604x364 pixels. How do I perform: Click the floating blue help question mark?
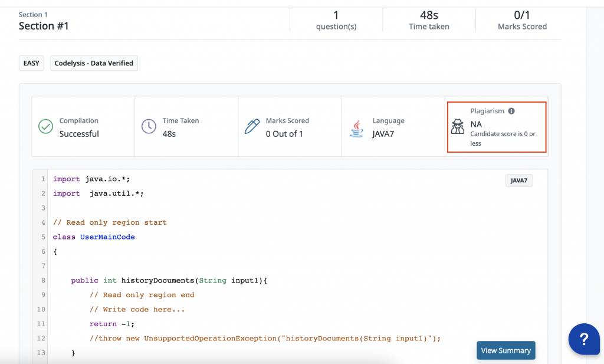[x=584, y=339]
